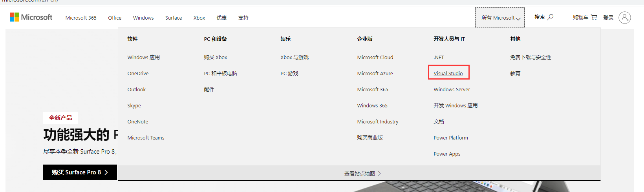Click the search magnifier icon
The height and width of the screenshot is (192, 644).
(551, 17)
